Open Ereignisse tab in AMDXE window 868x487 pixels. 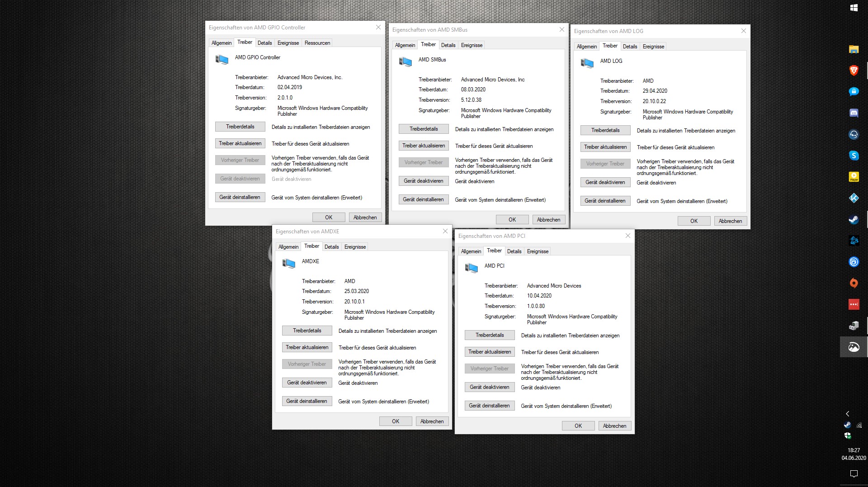pyautogui.click(x=355, y=247)
